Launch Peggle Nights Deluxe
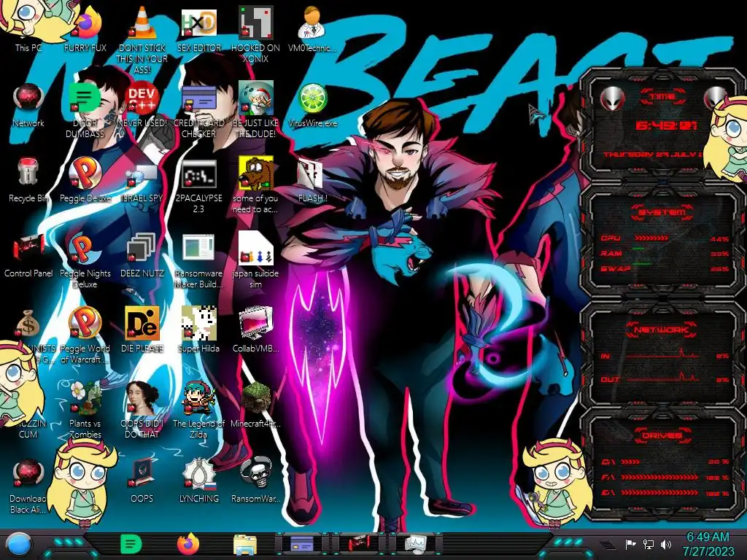Screen dimensions: 747x560 click(85, 249)
